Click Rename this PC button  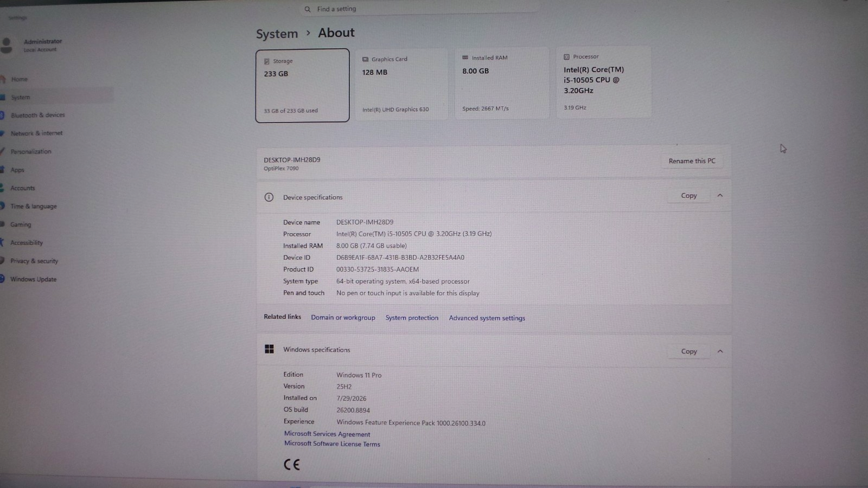(692, 161)
